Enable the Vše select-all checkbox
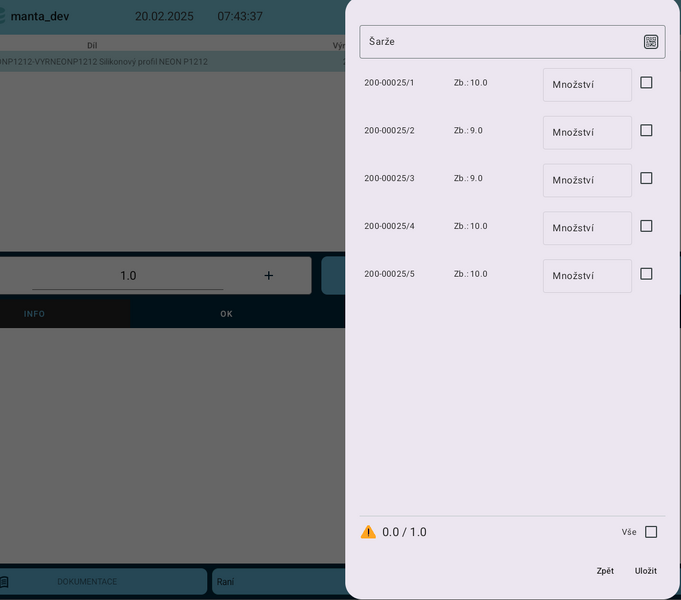 coord(651,532)
